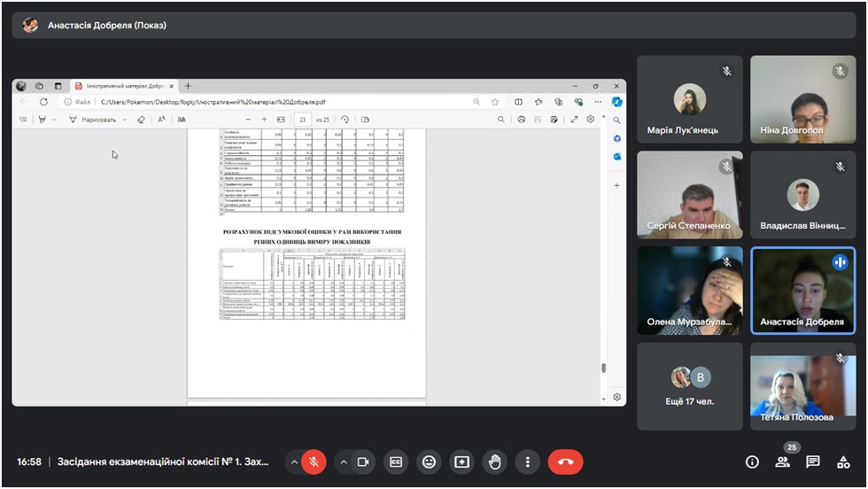Open the emoji reactions panel
The image size is (868, 489).
(430, 462)
